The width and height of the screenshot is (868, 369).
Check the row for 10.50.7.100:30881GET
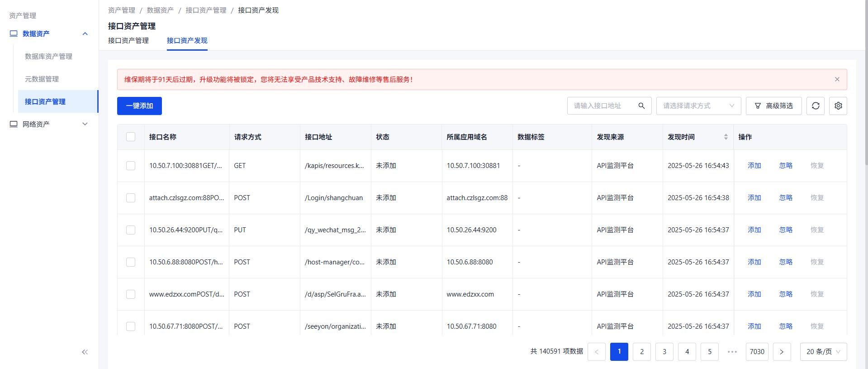pyautogui.click(x=131, y=166)
